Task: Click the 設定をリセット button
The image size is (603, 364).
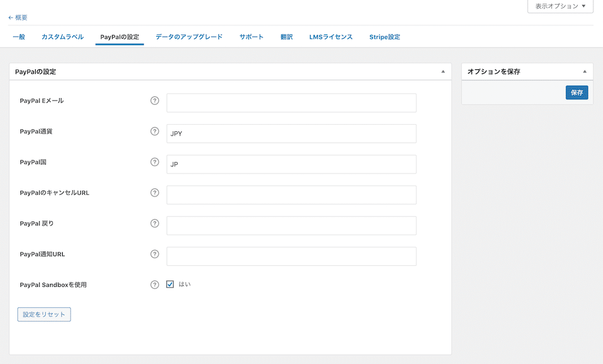Action: 44,315
